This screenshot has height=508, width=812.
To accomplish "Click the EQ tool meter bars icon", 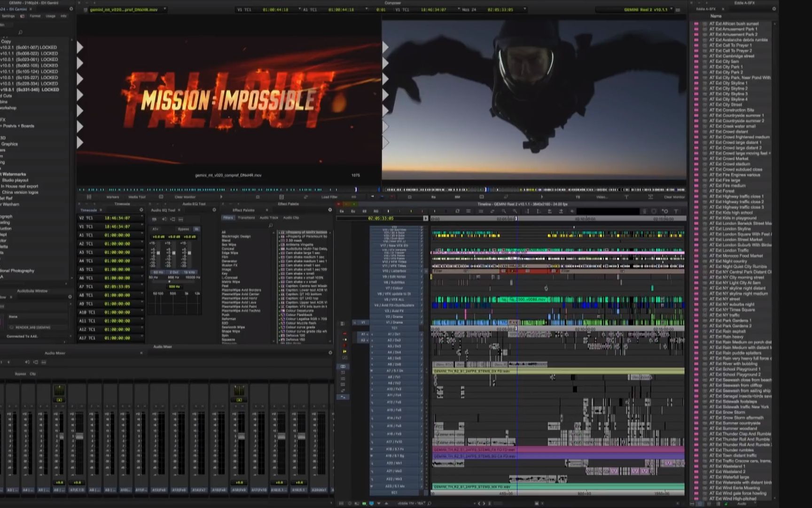I will point(181,219).
